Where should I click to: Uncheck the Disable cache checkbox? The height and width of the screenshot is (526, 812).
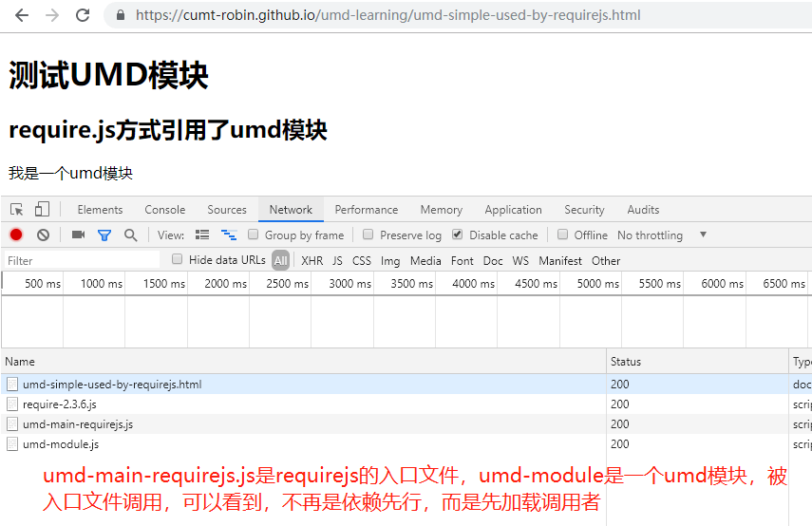[x=458, y=235]
